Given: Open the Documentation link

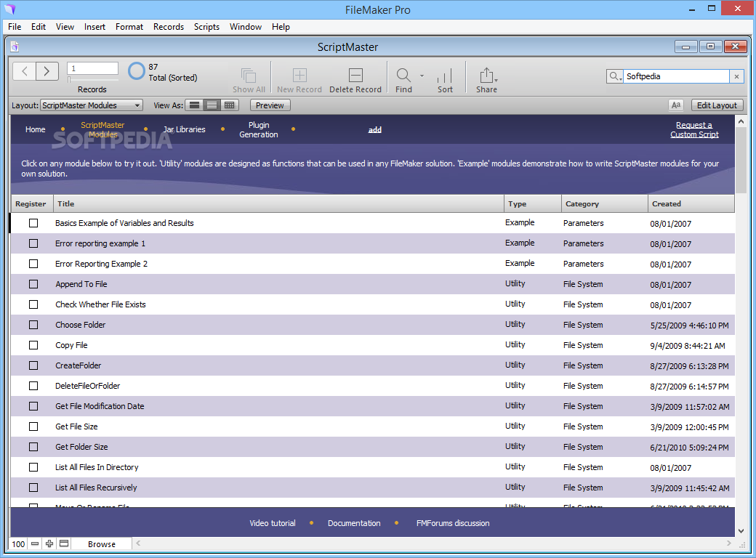Looking at the screenshot, I should tap(354, 523).
